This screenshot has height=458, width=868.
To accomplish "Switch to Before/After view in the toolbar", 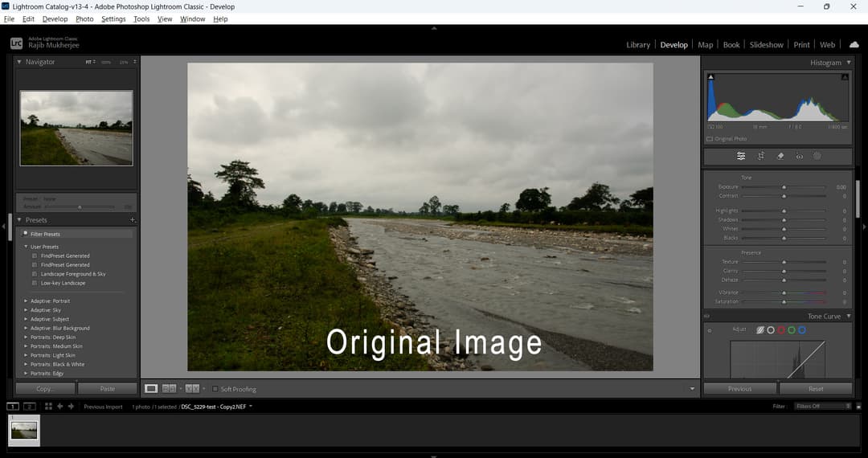I will point(192,389).
